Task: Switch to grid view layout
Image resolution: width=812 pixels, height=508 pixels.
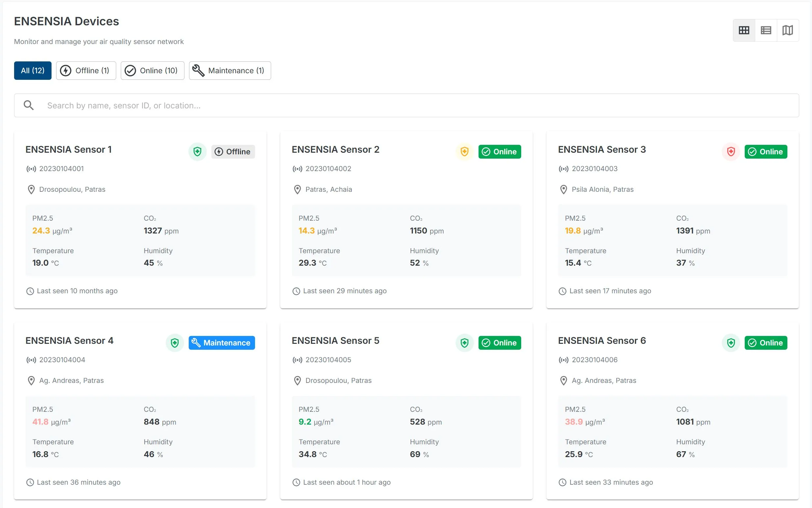Action: pyautogui.click(x=744, y=30)
